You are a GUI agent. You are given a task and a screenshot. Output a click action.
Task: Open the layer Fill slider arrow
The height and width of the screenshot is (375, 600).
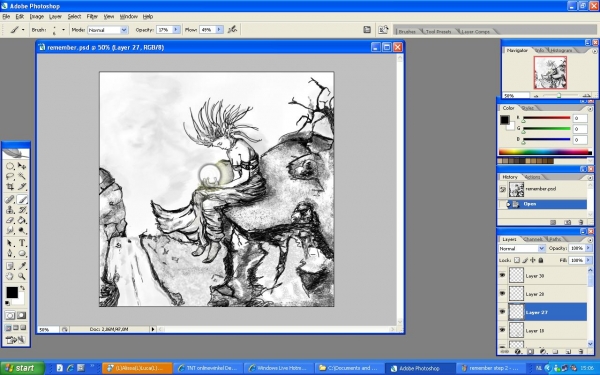[589, 260]
